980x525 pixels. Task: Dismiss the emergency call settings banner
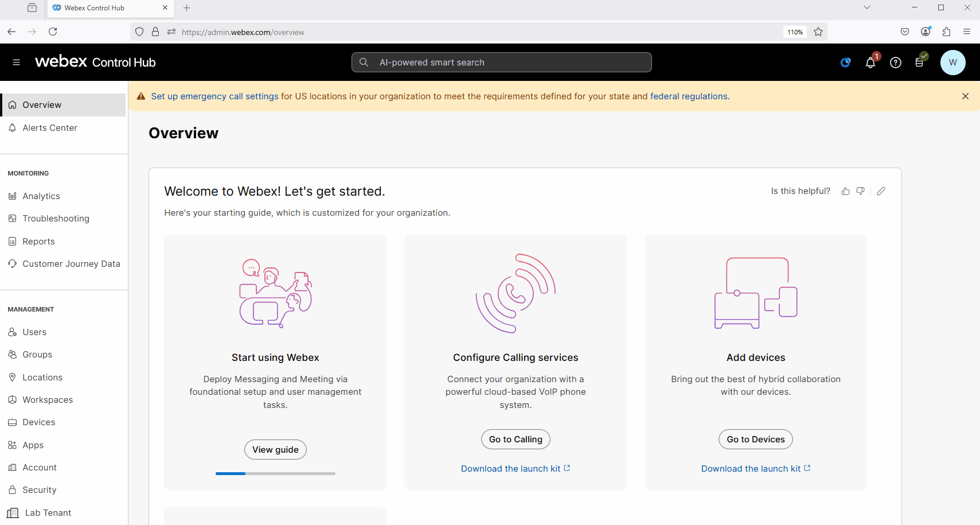point(965,96)
